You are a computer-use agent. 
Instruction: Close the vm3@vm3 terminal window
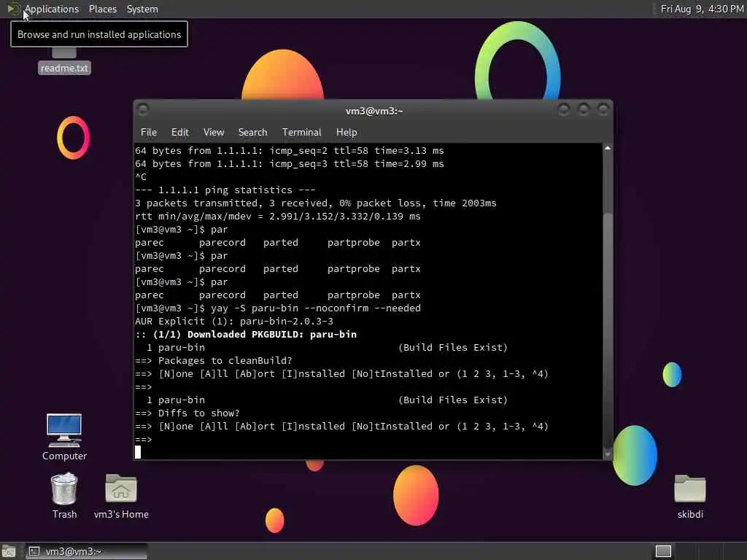[x=603, y=110]
